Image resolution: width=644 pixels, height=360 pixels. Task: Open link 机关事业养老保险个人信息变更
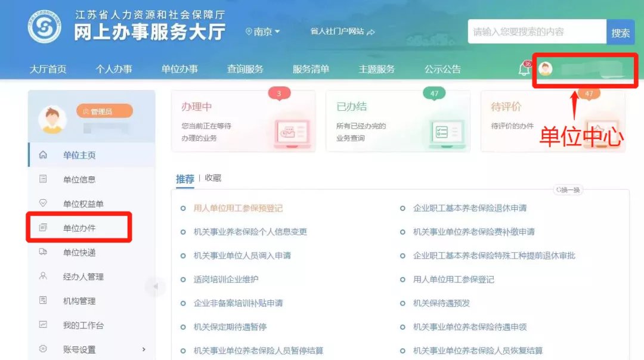250,231
